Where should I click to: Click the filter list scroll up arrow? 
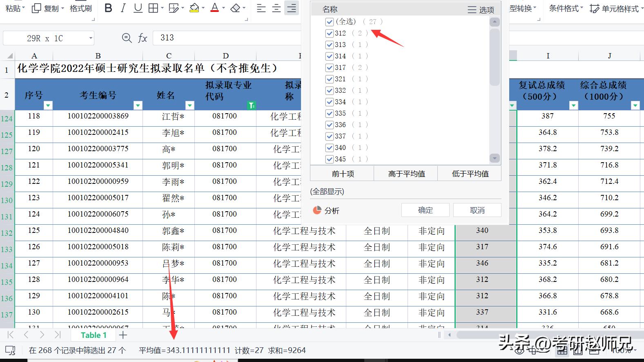tap(495, 22)
